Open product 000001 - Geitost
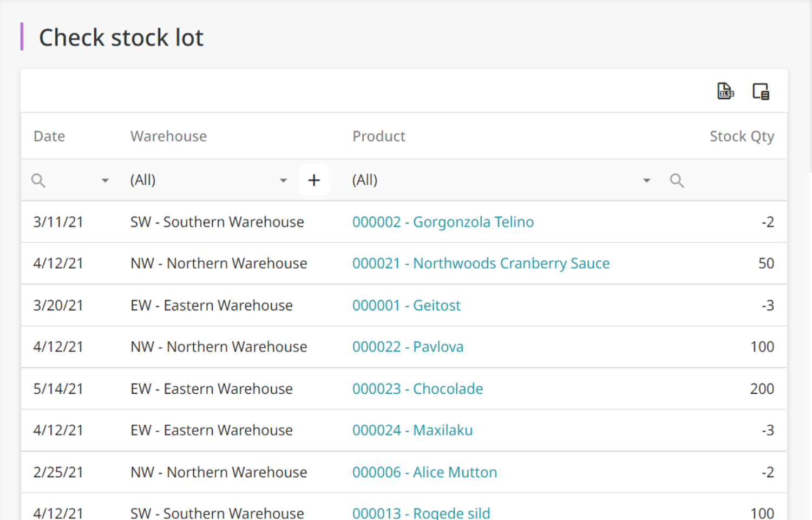The width and height of the screenshot is (812, 520). coord(406,305)
